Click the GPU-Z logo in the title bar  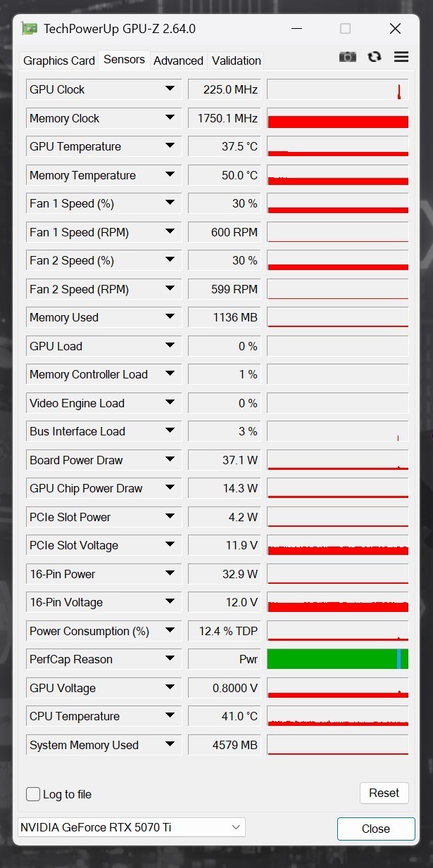pos(32,28)
